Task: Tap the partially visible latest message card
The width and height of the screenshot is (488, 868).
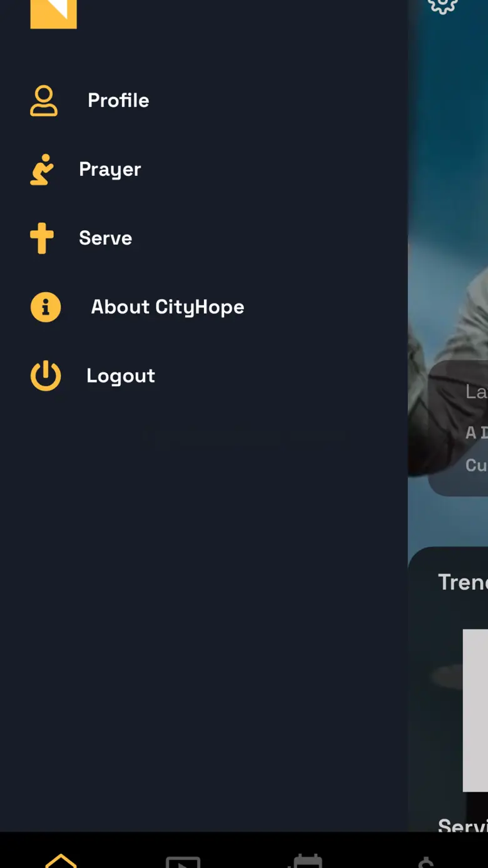Action: pos(458,428)
